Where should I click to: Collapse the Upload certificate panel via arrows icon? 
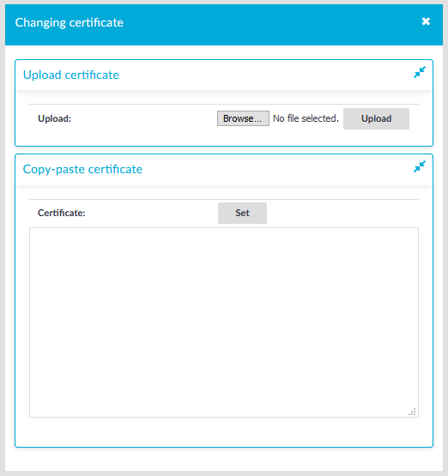pos(420,72)
